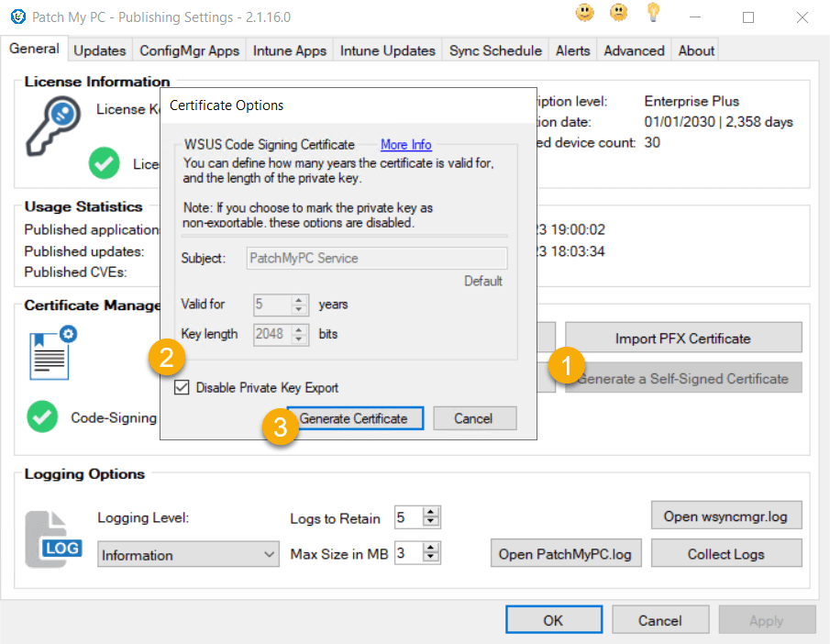Click the LOG file icon
830x644 pixels.
pyautogui.click(x=53, y=539)
